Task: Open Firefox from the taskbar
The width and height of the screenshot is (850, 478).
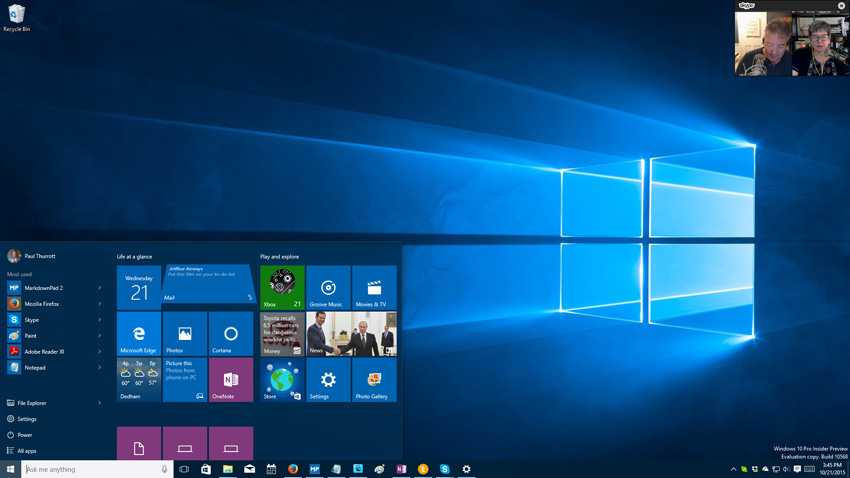Action: coord(293,469)
